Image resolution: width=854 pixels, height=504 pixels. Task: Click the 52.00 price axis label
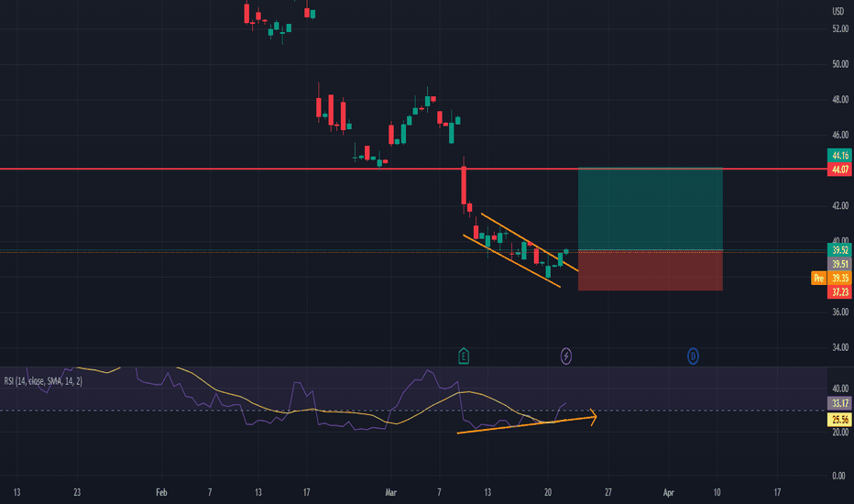[x=840, y=29]
